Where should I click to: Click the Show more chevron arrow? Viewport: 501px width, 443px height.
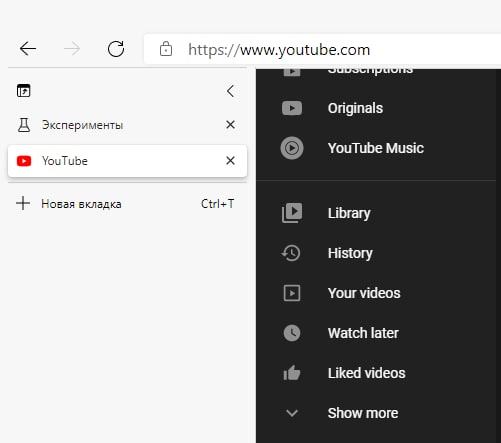(x=292, y=413)
